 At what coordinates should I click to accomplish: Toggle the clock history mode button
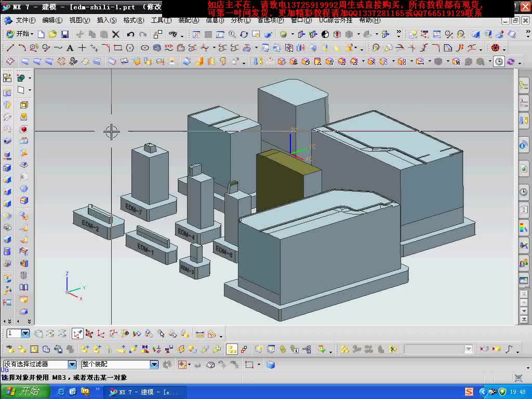[499, 61]
